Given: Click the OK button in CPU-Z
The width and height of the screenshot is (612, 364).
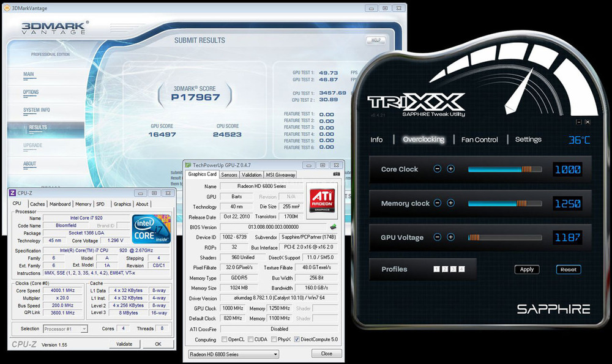Looking at the screenshot, I should coord(158,344).
